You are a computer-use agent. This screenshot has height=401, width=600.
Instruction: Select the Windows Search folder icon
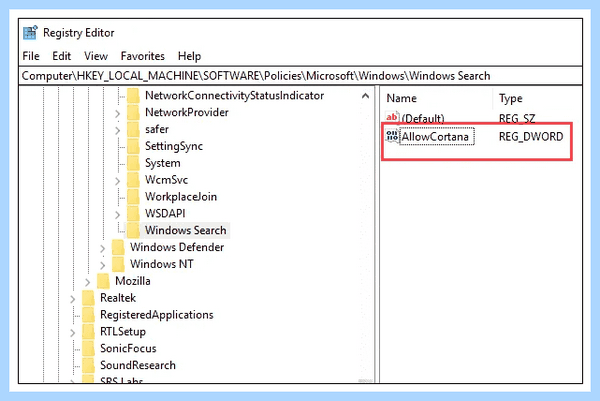click(133, 230)
